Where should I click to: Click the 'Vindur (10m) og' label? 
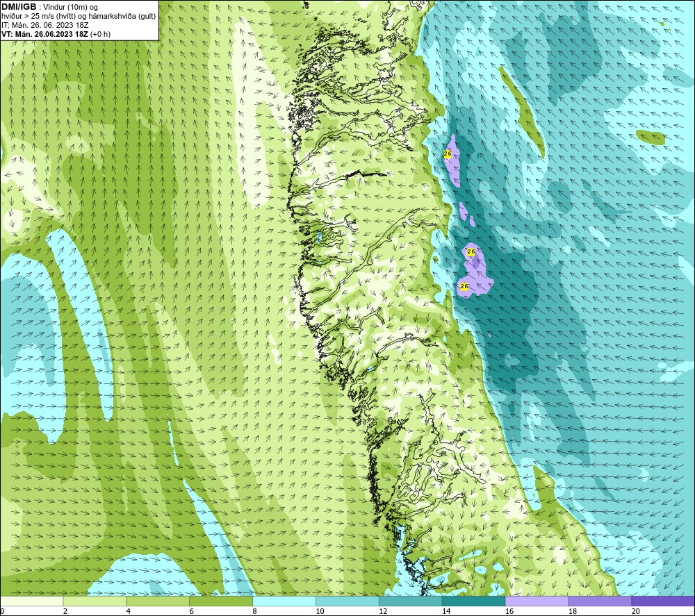(x=70, y=8)
